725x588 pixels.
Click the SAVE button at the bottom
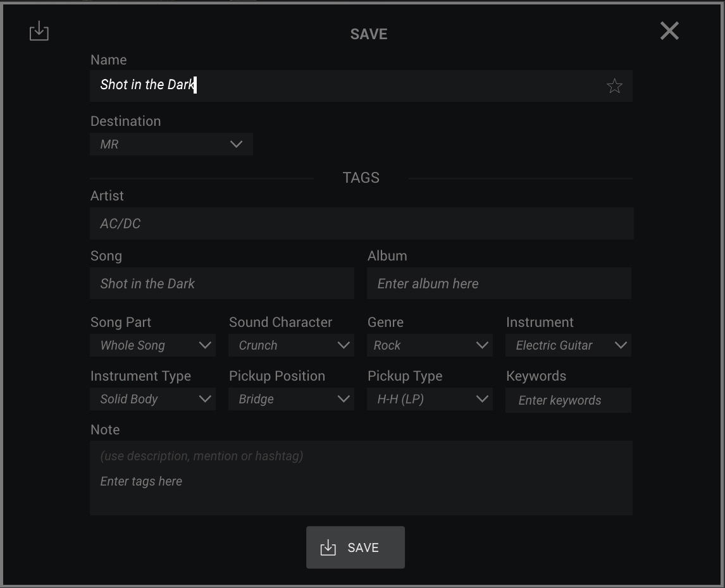click(x=356, y=548)
